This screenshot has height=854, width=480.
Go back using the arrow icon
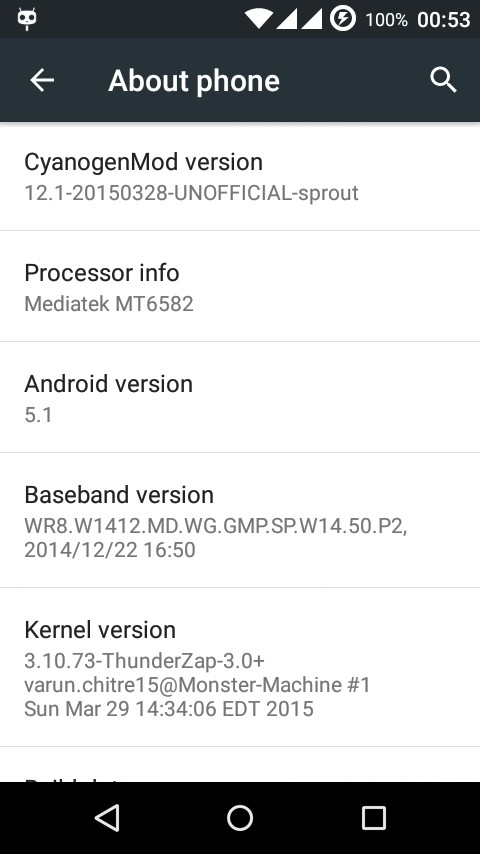click(42, 81)
